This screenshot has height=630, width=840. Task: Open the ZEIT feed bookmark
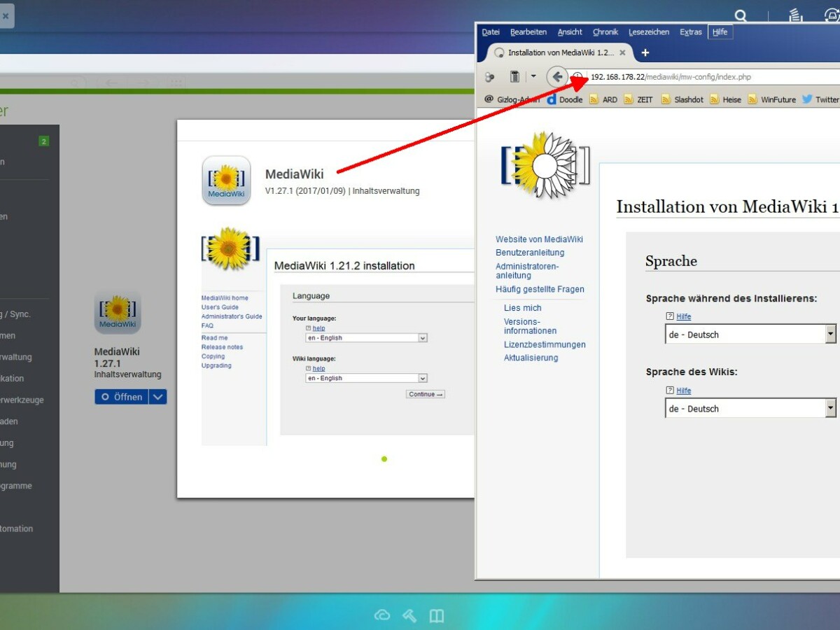tap(638, 99)
